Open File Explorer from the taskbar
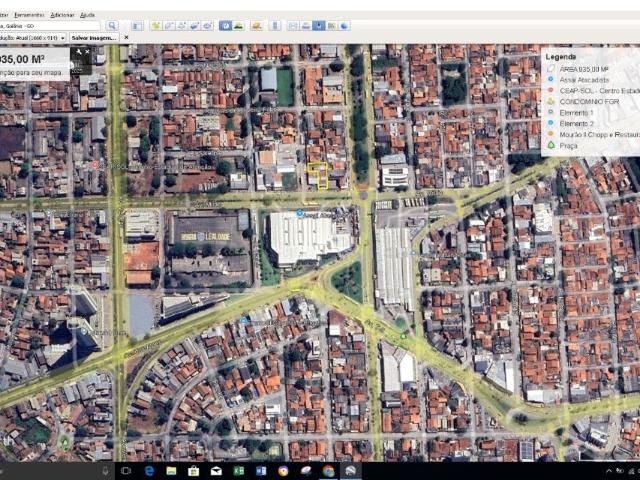This screenshot has width=640, height=480. pyautogui.click(x=171, y=471)
